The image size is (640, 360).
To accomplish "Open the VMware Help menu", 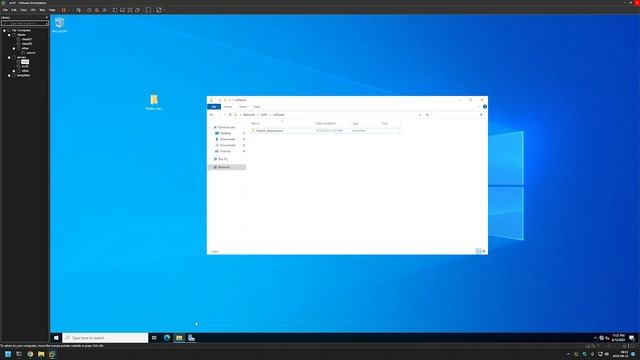I will (52, 10).
